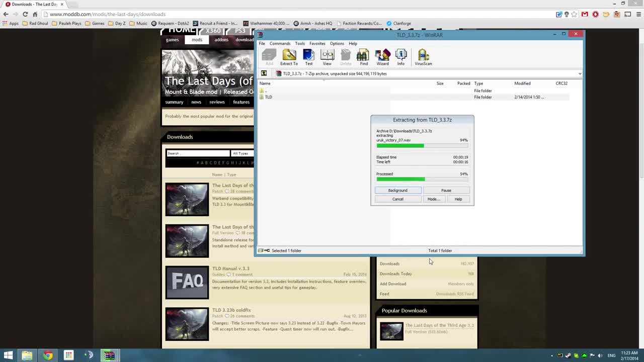Launch the Wizard icon in WinRAR toolbar
The height and width of the screenshot is (362, 644).
click(382, 57)
